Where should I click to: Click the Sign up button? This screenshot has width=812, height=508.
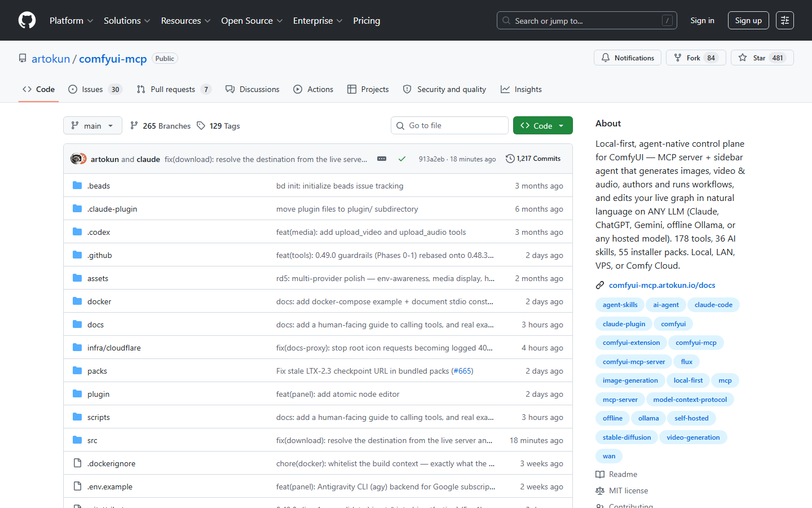[x=748, y=20]
